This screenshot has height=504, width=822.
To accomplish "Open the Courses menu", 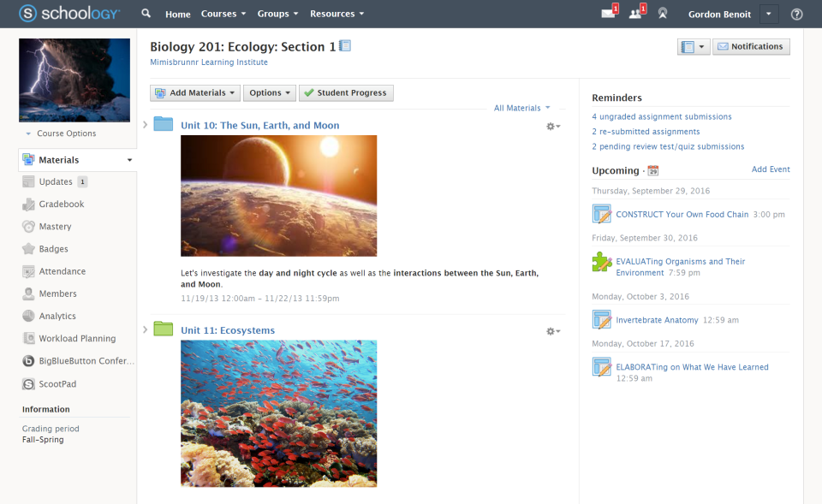I will click(x=223, y=14).
